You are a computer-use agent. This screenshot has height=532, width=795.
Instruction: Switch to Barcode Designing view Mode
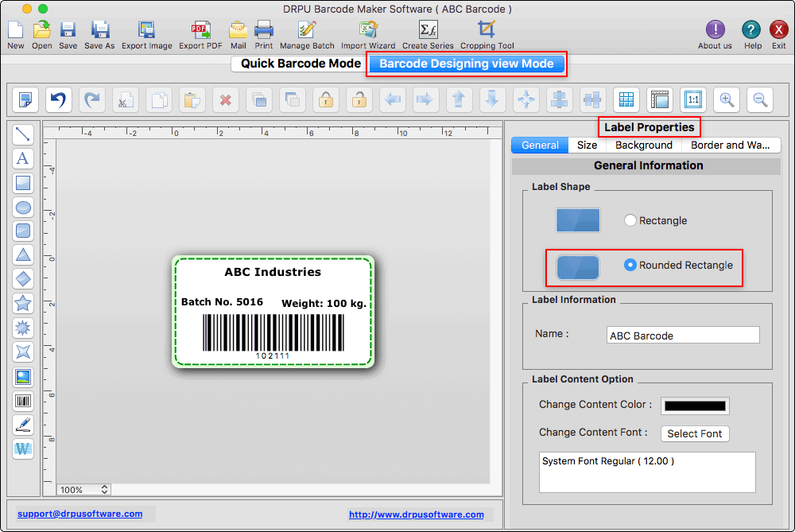467,64
